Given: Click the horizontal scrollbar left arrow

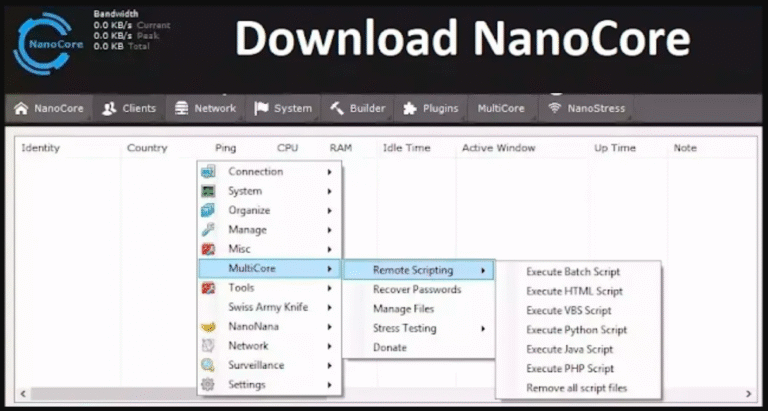Looking at the screenshot, I should pos(23,393).
